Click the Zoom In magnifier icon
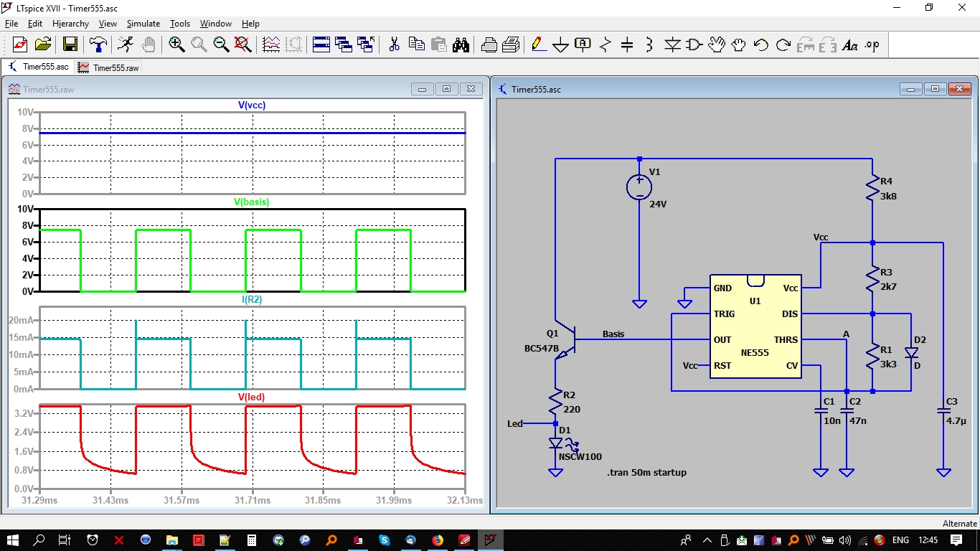Screen dimensions: 980x551 pos(176,44)
